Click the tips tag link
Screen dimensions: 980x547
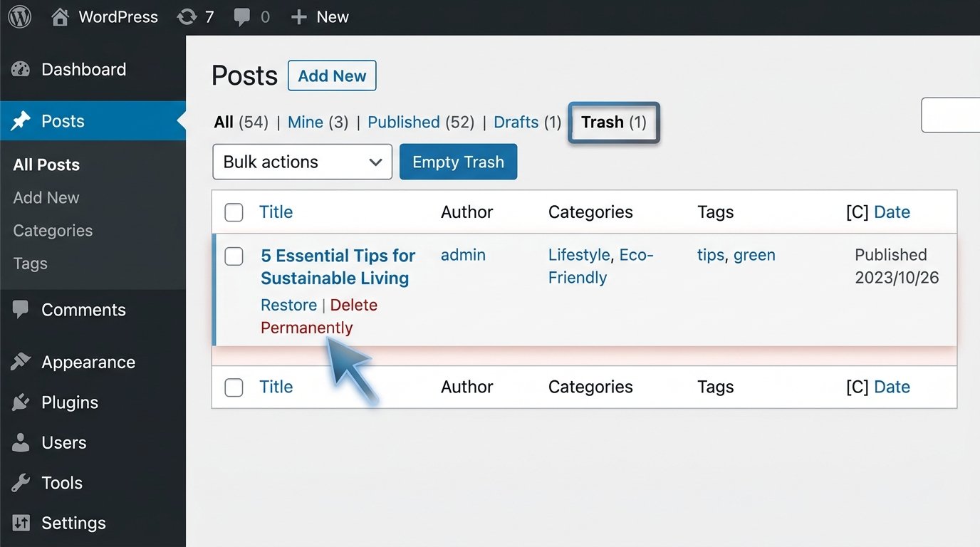(710, 255)
